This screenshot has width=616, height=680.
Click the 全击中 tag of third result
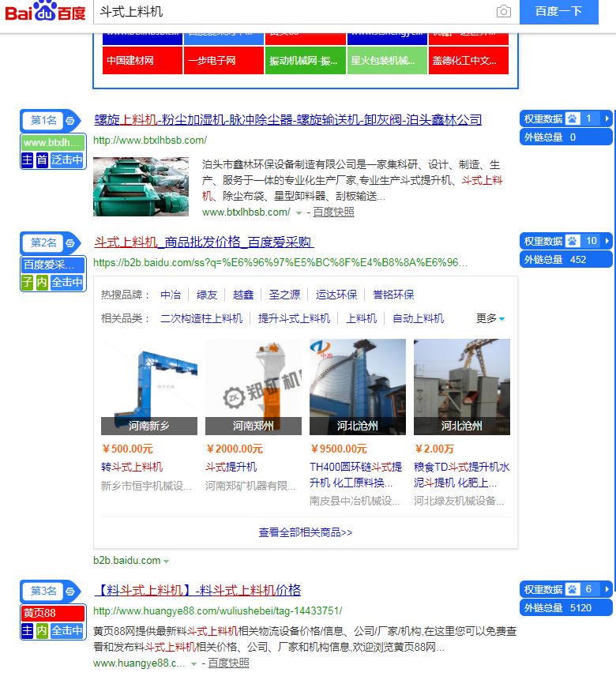[67, 630]
